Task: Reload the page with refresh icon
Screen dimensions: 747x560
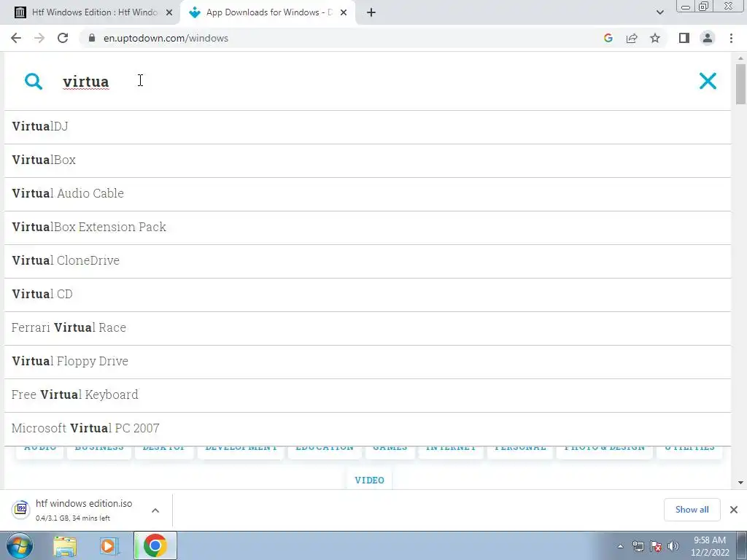Action: [x=63, y=38]
